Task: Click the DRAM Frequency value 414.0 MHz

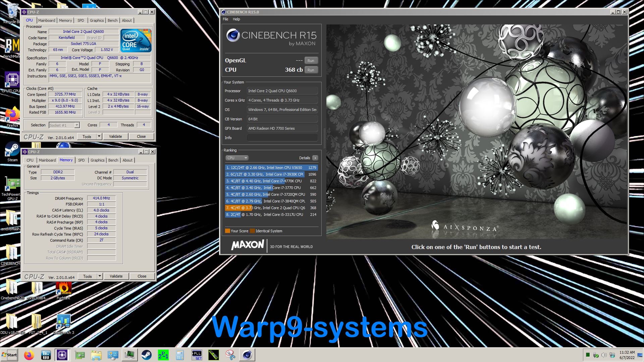Action: (101, 198)
